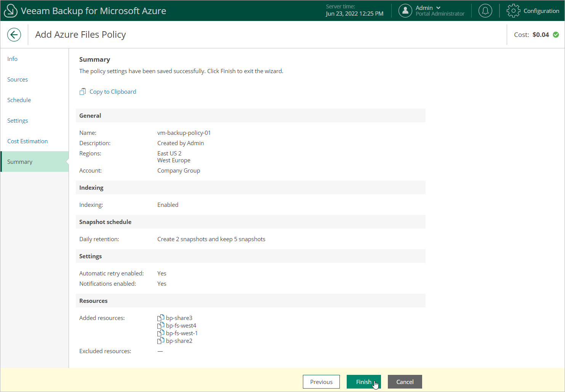Click the bp-fs-west4 file share icon
Screen dimensions: 565x392
161,325
